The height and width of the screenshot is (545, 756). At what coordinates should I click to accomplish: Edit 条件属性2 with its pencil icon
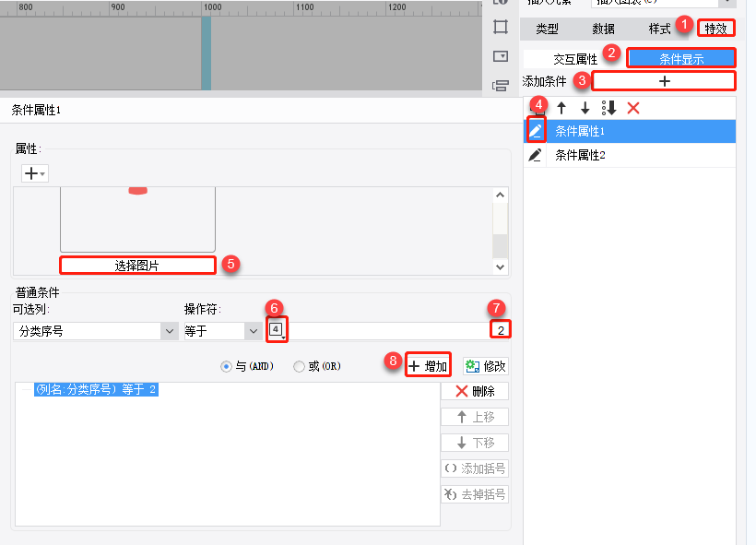[x=535, y=155]
